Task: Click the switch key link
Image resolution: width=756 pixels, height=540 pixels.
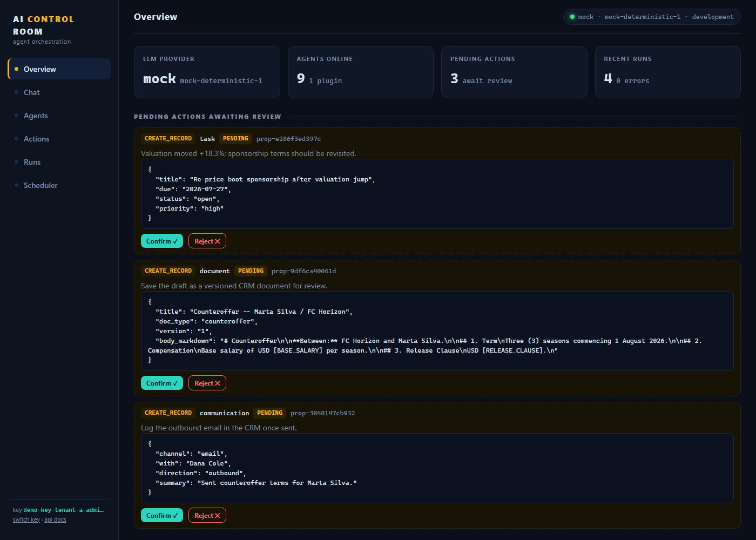Action: [x=26, y=520]
